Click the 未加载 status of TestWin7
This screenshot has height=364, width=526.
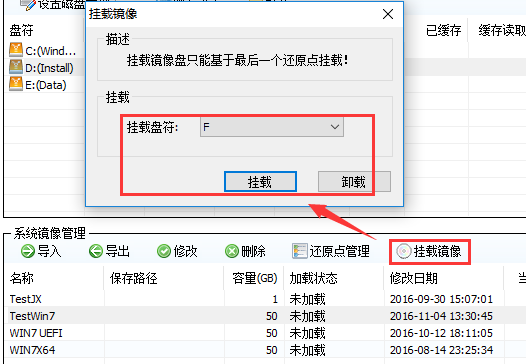308,316
